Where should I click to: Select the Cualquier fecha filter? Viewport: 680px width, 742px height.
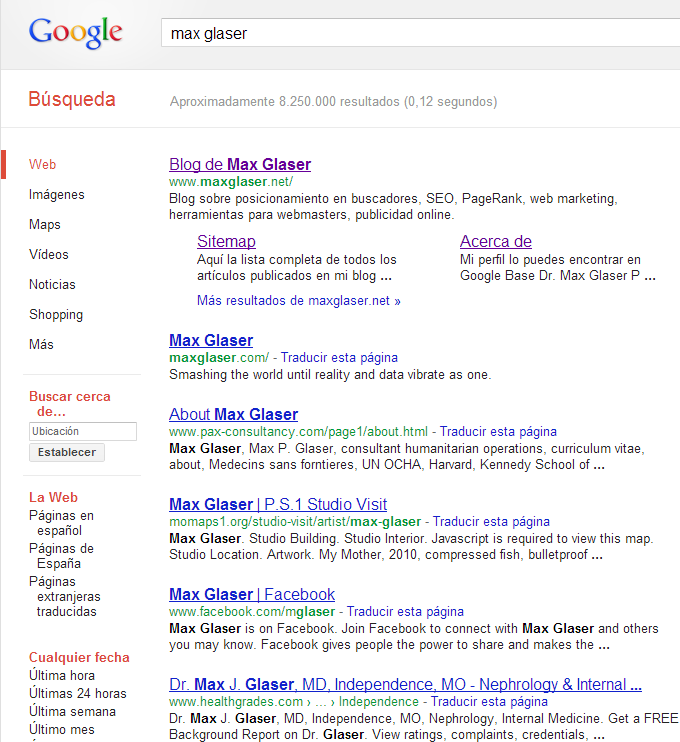(x=79, y=657)
